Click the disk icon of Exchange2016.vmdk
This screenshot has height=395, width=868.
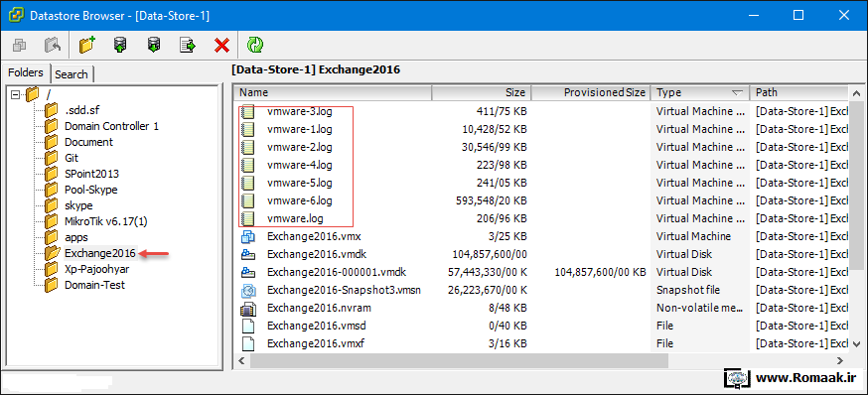(x=248, y=254)
